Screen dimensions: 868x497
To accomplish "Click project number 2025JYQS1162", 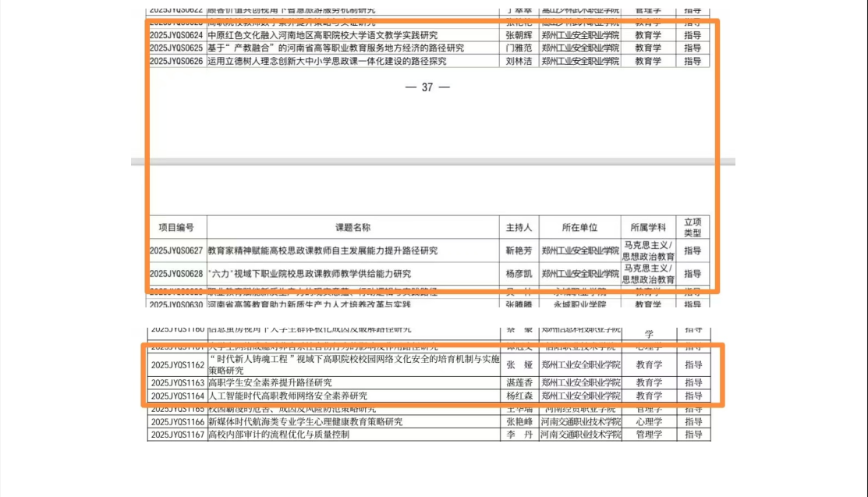I will [178, 365].
